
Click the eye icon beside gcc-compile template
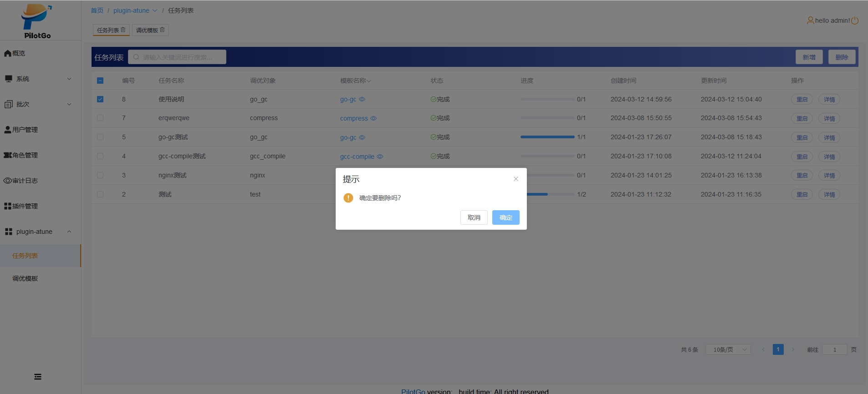(x=380, y=157)
